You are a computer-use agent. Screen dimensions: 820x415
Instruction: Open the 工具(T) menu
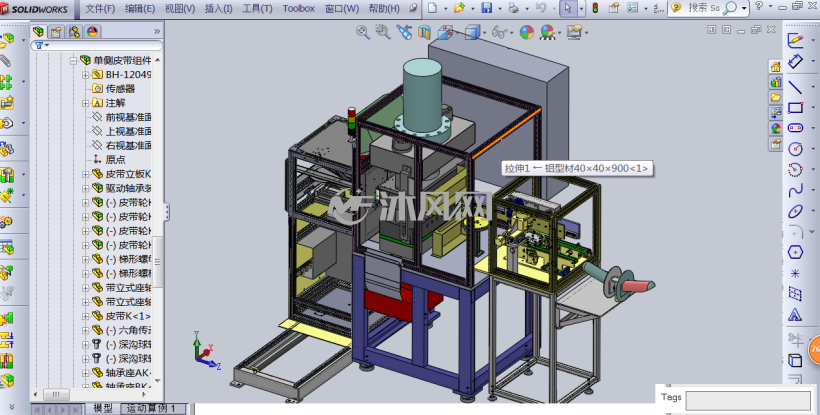257,8
